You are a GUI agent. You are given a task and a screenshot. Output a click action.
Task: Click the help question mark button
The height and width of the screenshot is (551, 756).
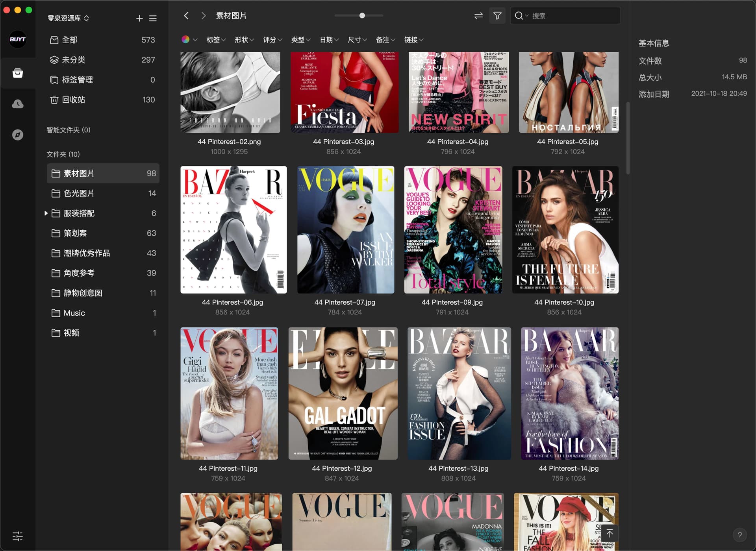point(739,535)
